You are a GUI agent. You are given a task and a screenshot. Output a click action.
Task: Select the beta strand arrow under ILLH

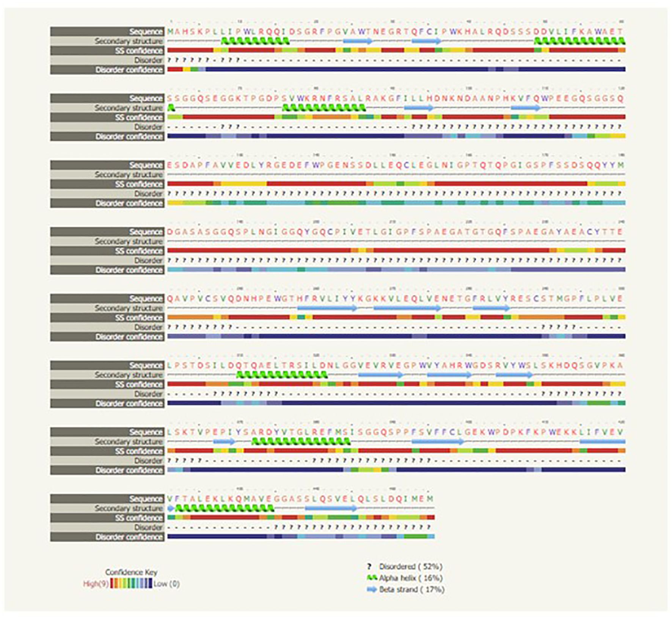coord(419,108)
